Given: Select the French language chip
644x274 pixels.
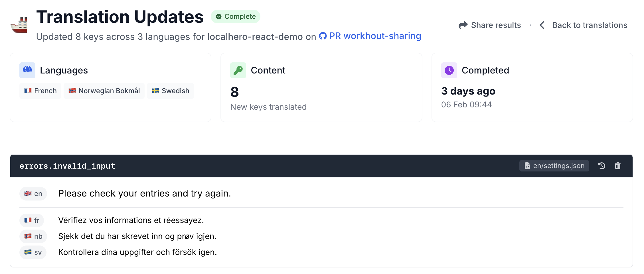Looking at the screenshot, I should pyautogui.click(x=40, y=91).
